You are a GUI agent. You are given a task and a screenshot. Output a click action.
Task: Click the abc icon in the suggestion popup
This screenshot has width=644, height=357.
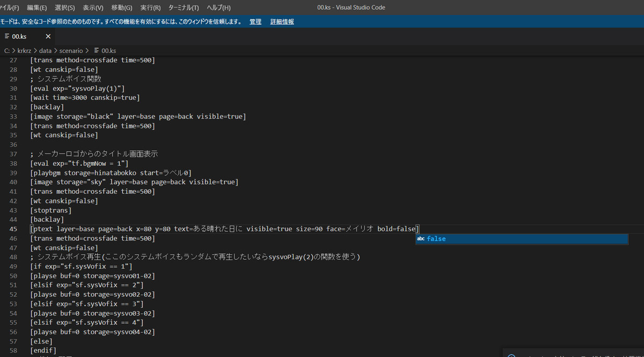point(421,239)
